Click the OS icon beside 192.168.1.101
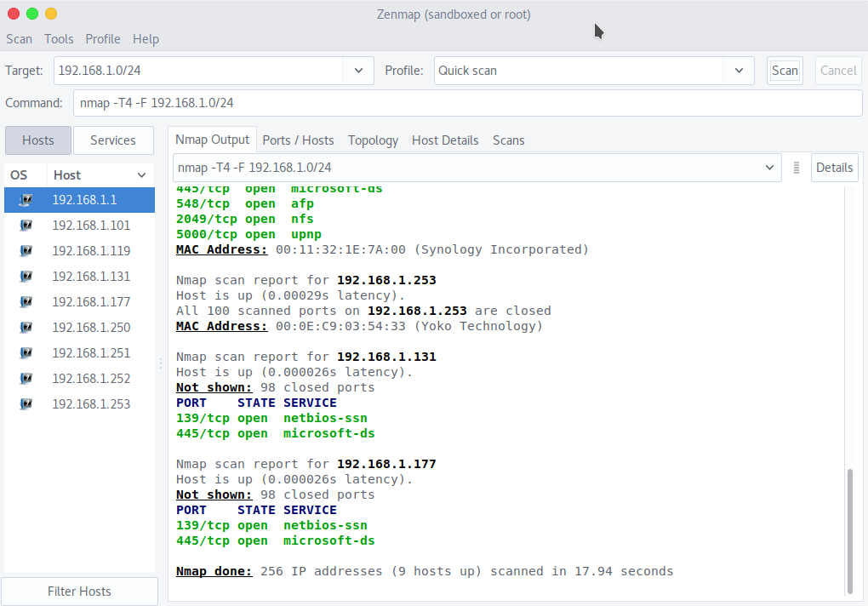 26,226
